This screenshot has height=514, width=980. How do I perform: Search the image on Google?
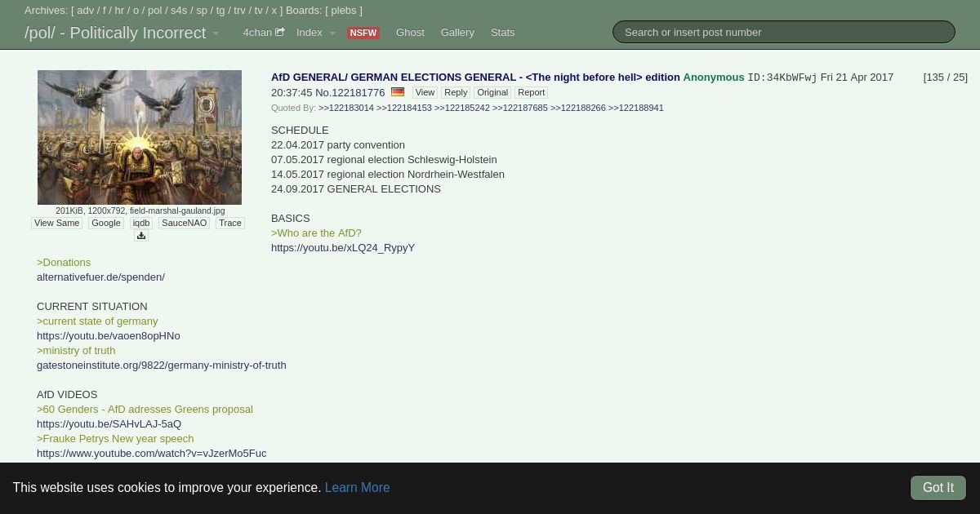pyautogui.click(x=106, y=223)
